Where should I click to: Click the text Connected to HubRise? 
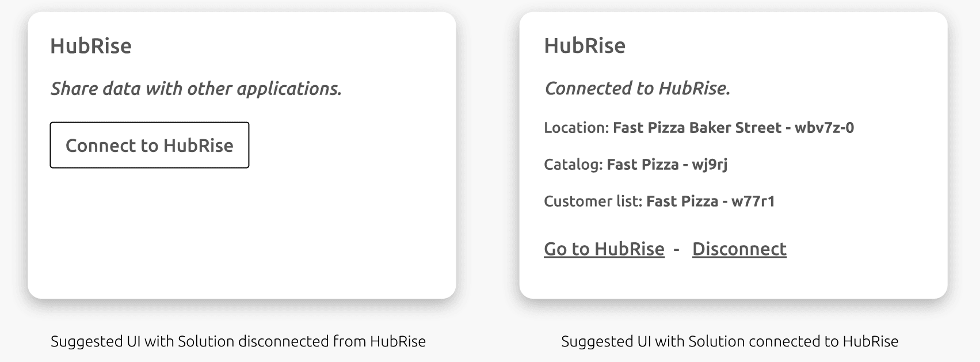pyautogui.click(x=638, y=89)
